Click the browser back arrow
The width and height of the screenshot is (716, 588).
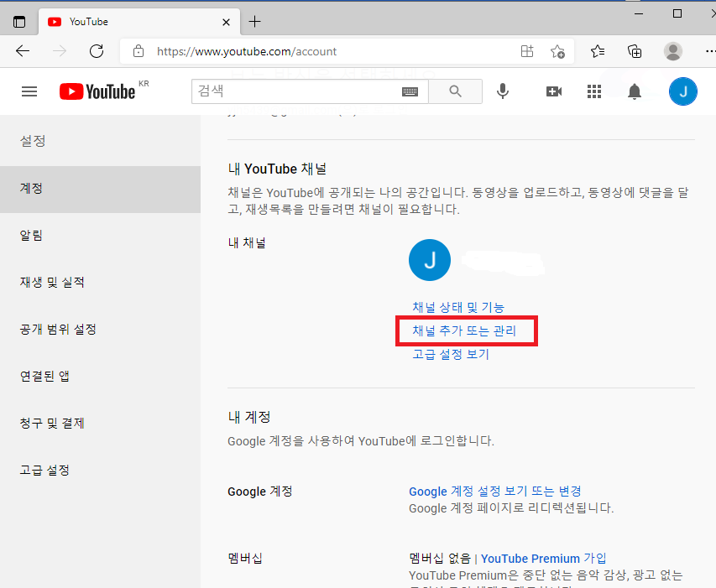(x=23, y=51)
